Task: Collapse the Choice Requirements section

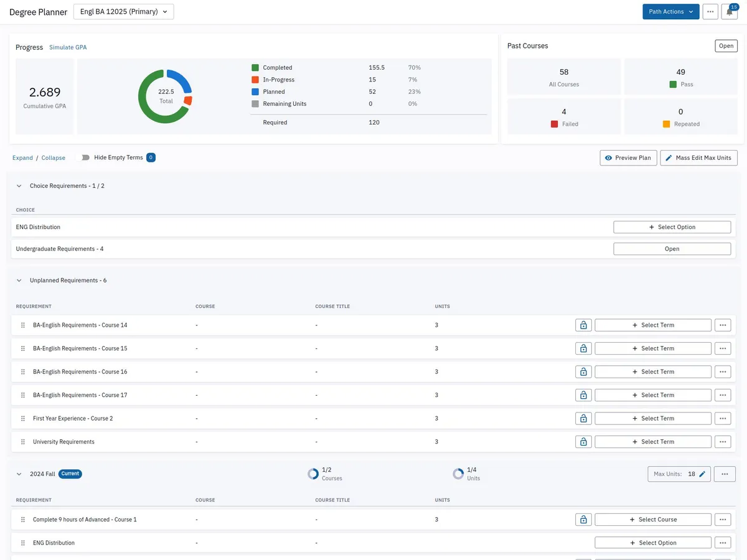Action: pos(19,186)
